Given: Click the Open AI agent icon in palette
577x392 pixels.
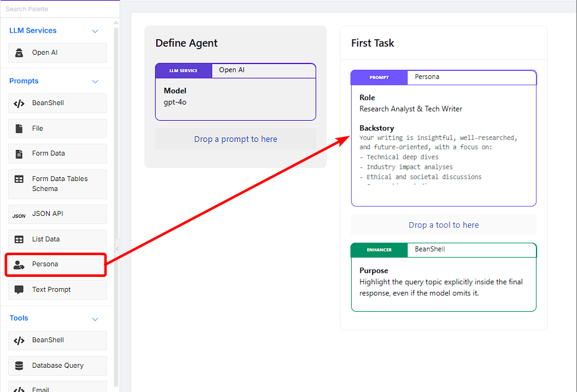Looking at the screenshot, I should click(19, 53).
